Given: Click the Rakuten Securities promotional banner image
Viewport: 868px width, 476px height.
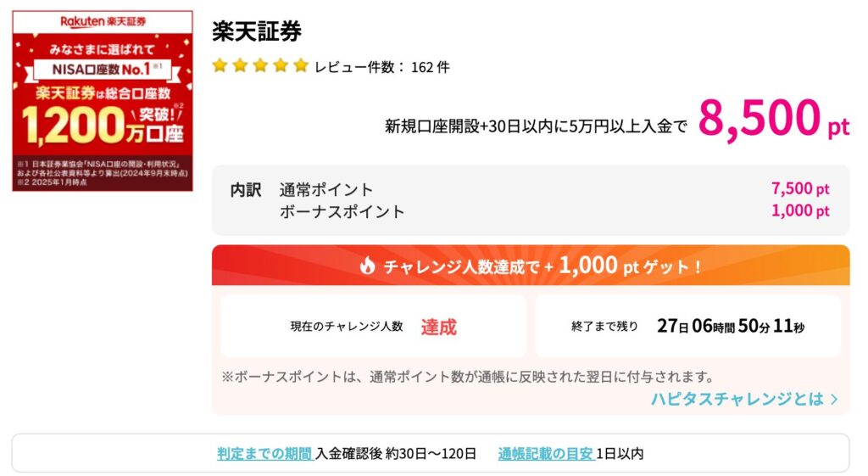Looking at the screenshot, I should pyautogui.click(x=103, y=101).
